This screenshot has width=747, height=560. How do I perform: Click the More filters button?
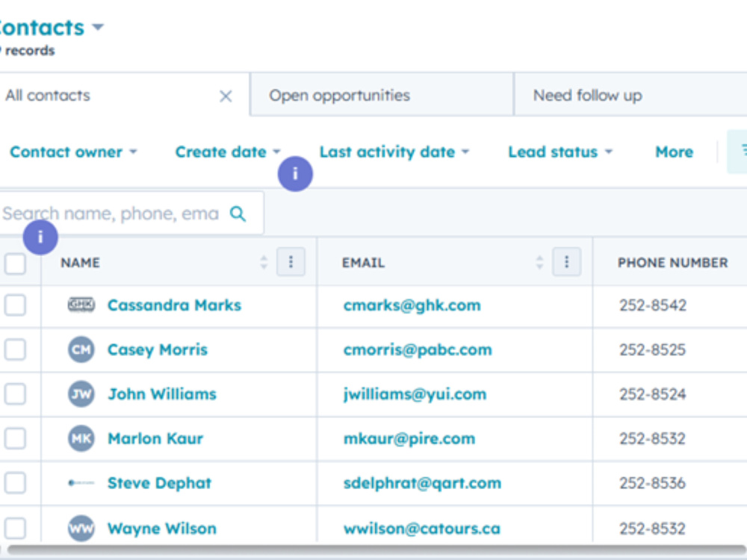674,152
